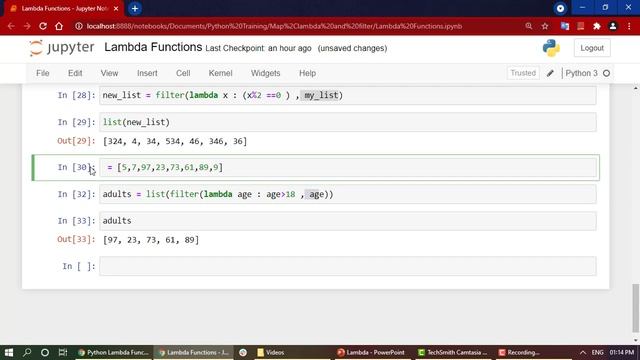Click the pencil edit mode indicator
Image resolution: width=640 pixels, height=360 pixels.
coord(550,73)
